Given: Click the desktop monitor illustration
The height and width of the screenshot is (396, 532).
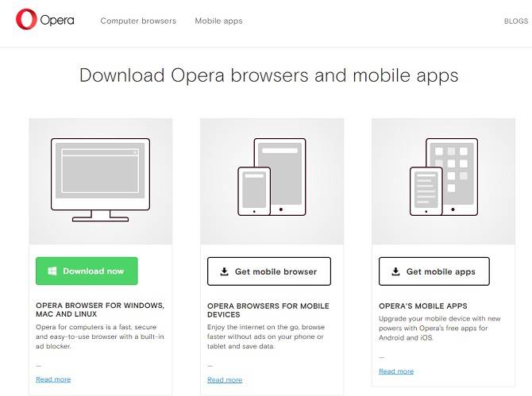Looking at the screenshot, I should coord(100,179).
